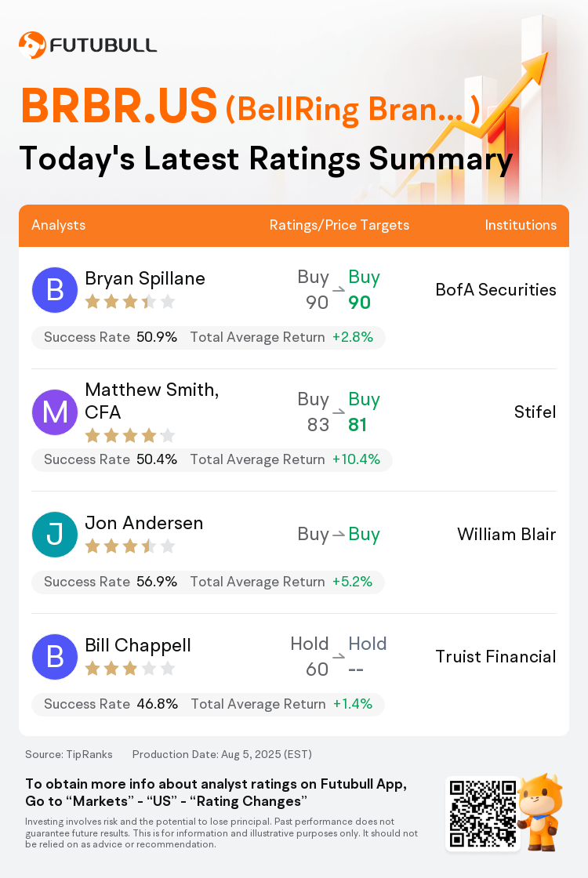The width and height of the screenshot is (588, 878).
Task: Click the Truist Financial institution label
Action: (495, 656)
